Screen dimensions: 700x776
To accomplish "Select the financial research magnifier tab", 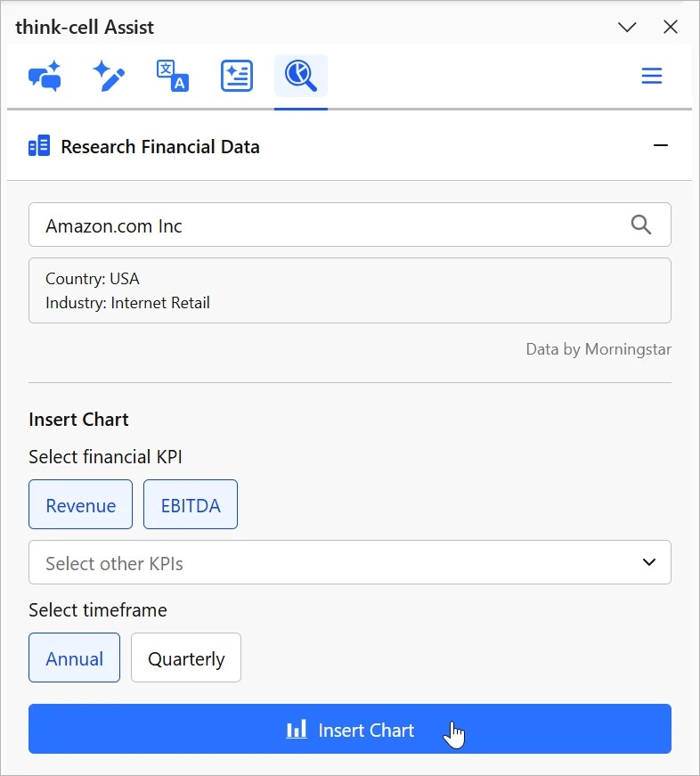I will (x=301, y=77).
